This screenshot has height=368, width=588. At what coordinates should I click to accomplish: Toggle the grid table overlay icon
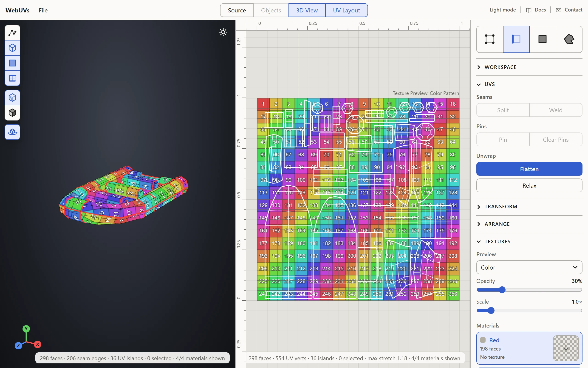tap(12, 78)
